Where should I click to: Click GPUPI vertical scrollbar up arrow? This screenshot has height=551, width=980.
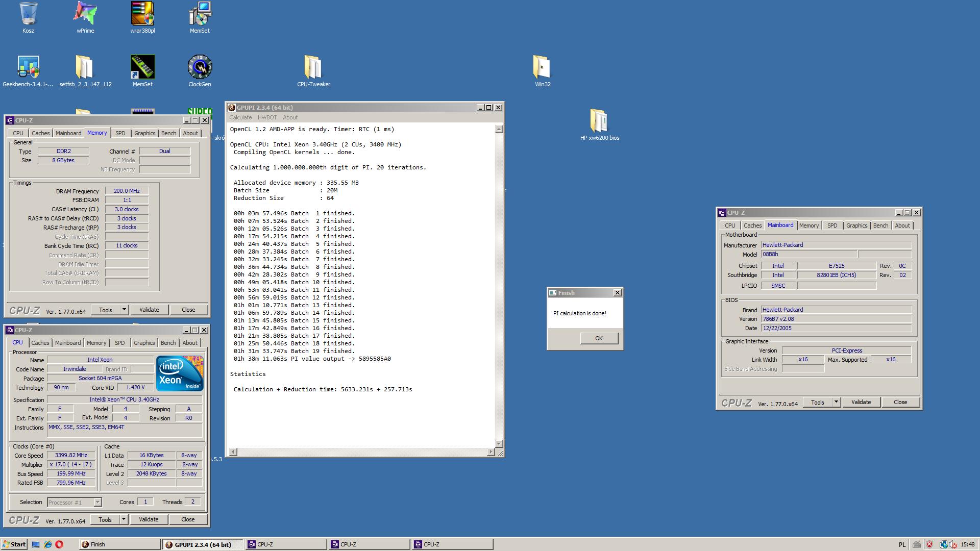[499, 129]
